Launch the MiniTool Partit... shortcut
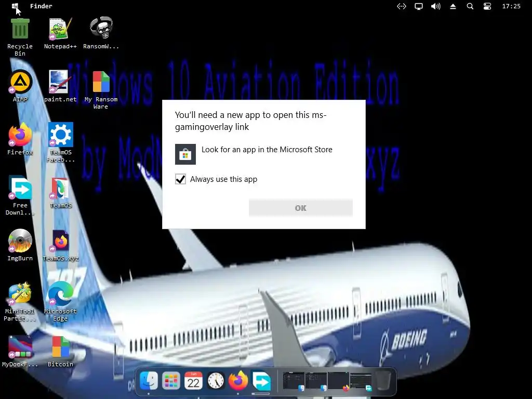 20,293
